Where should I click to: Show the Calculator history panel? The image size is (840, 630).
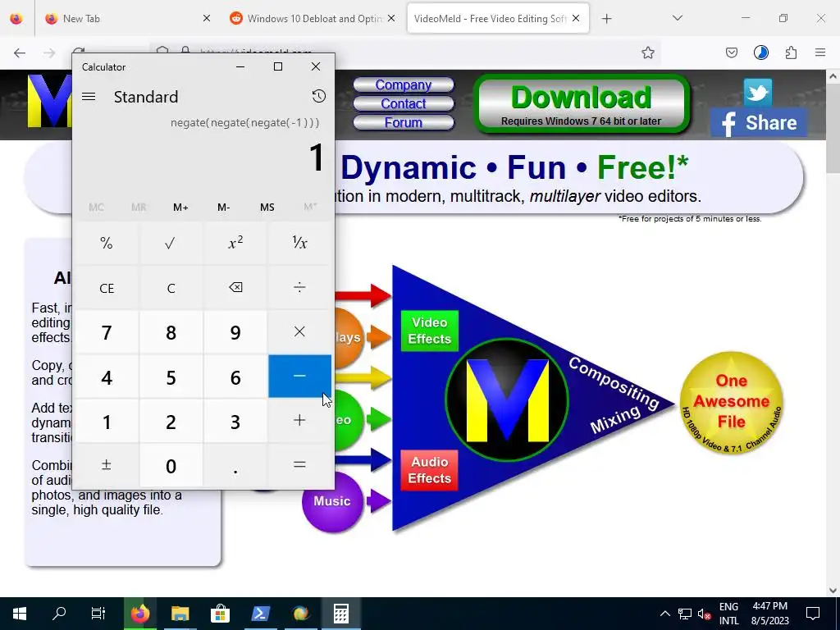[319, 96]
